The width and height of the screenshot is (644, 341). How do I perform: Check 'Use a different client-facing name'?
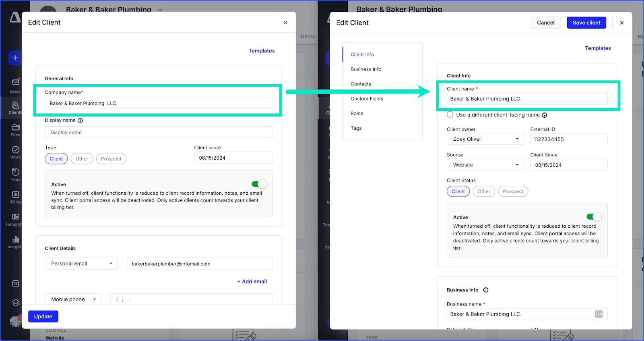(x=450, y=115)
